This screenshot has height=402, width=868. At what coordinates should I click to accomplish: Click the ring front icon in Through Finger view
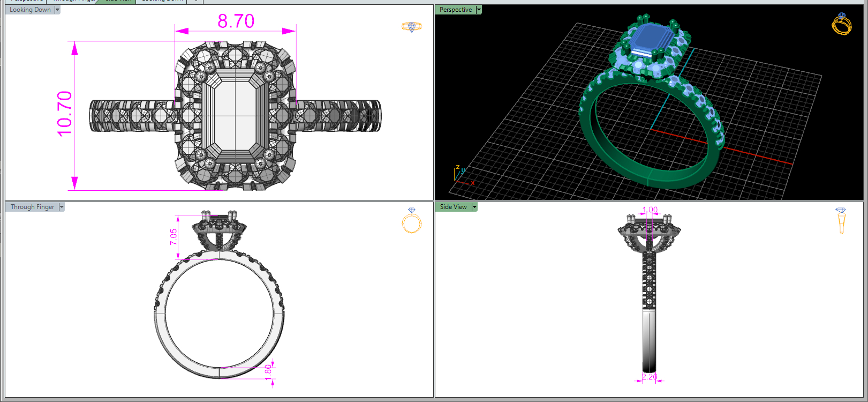point(412,221)
